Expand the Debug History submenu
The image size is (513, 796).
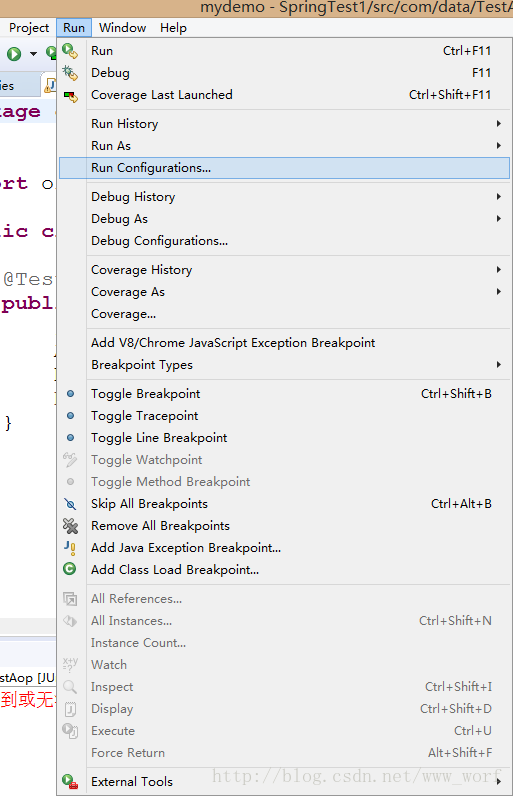(284, 197)
